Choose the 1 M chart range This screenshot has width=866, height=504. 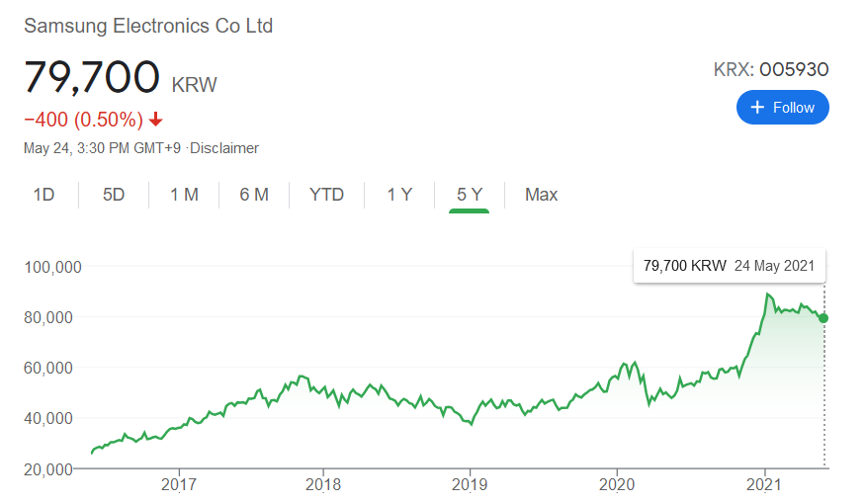(x=184, y=195)
